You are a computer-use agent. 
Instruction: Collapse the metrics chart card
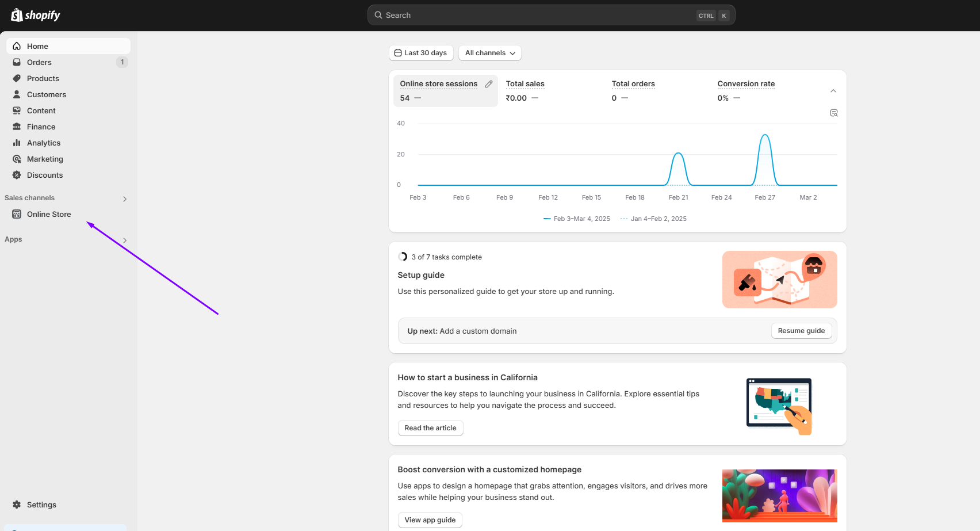coord(833,91)
